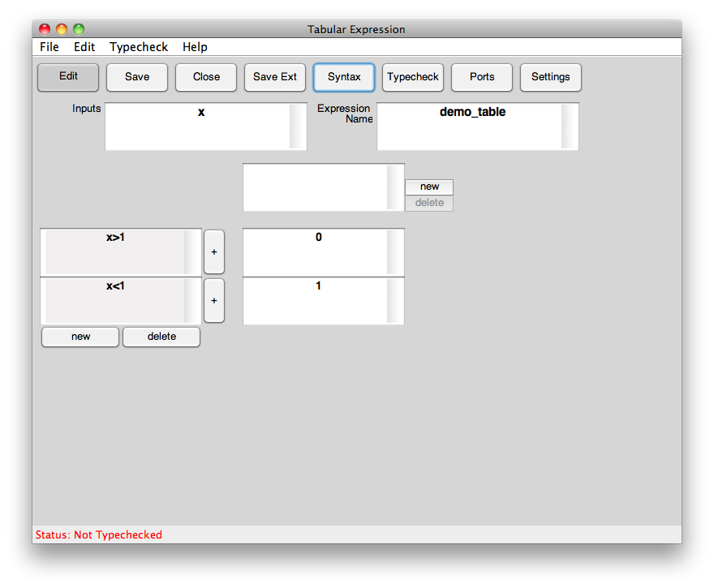Open the Edit menu

coord(84,47)
